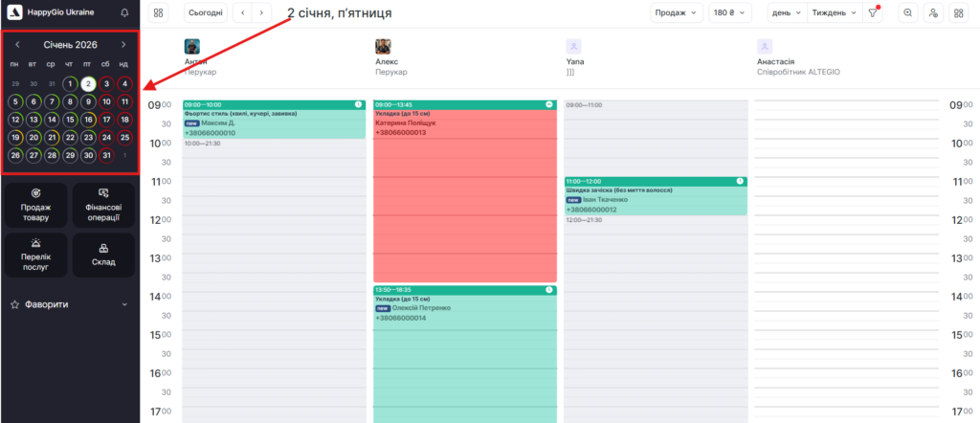Select January 16 in mini calendar
The height and width of the screenshot is (423, 980).
pos(88,120)
